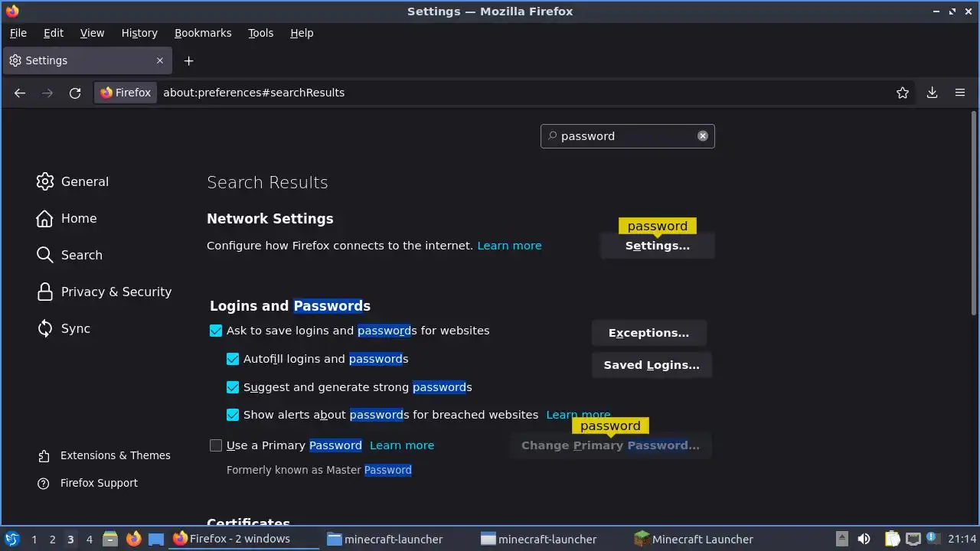980x551 pixels.
Task: Launch file manager from taskbar quicklaunch
Action: point(110,539)
